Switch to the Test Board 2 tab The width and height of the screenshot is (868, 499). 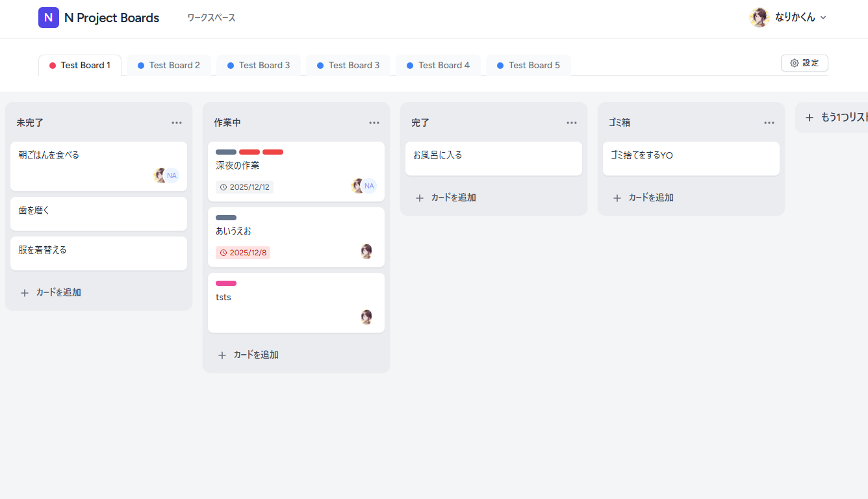pyautogui.click(x=168, y=65)
